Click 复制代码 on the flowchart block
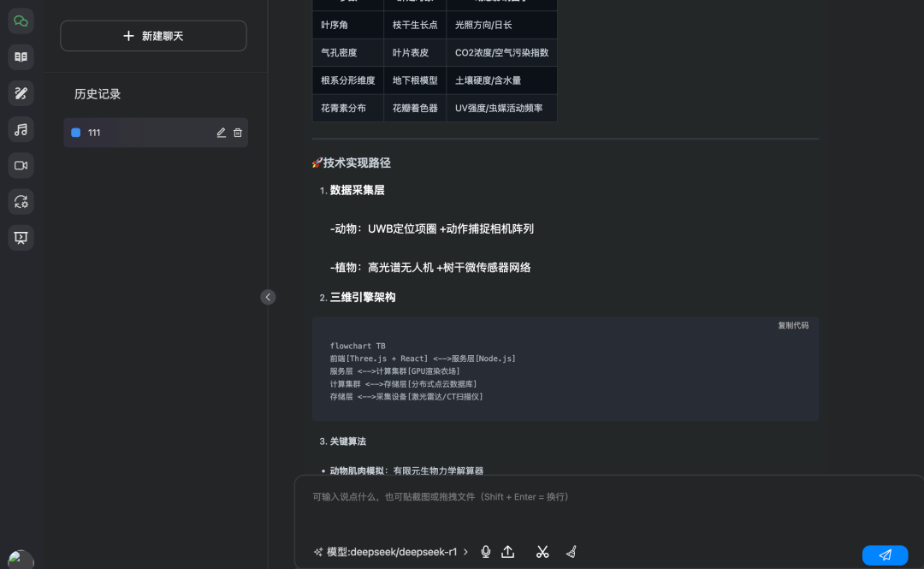The width and height of the screenshot is (924, 569). pos(792,325)
